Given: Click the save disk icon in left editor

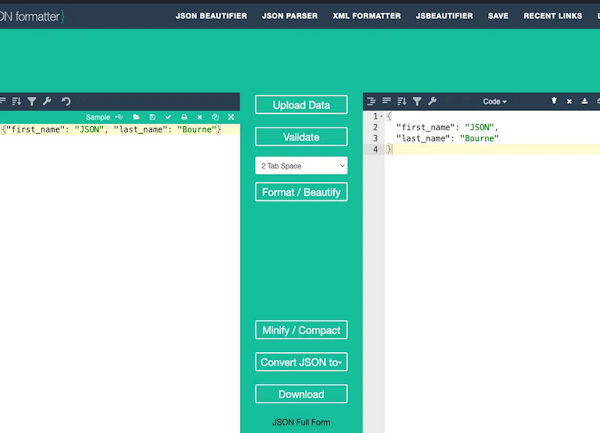Looking at the screenshot, I should [x=152, y=117].
